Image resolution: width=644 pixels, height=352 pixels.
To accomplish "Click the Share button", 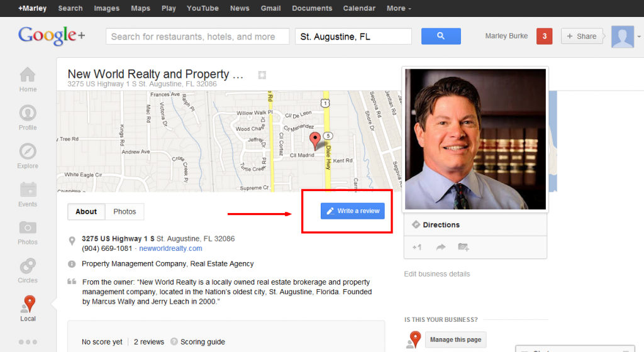I will coord(582,36).
